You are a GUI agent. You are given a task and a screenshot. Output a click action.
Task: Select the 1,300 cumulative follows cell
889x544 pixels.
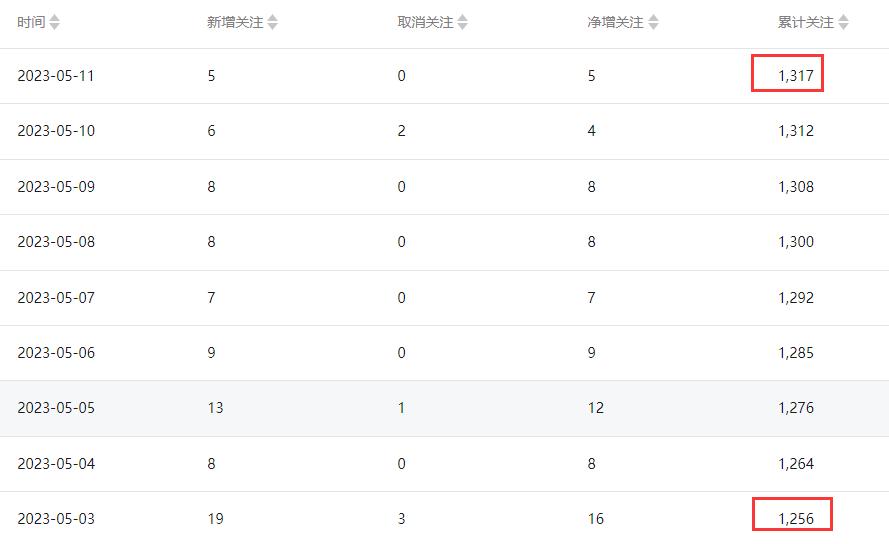(x=796, y=242)
